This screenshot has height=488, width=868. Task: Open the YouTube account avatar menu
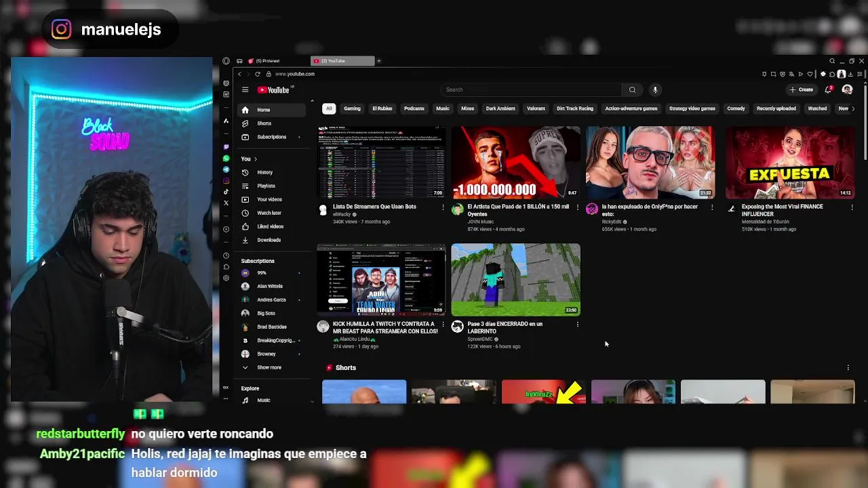847,89
